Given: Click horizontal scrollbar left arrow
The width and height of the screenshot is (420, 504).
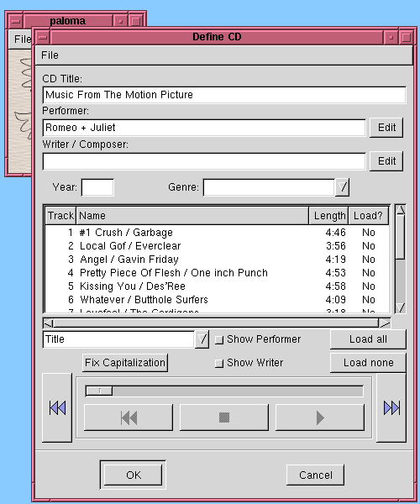Looking at the screenshot, I should 48,323.
